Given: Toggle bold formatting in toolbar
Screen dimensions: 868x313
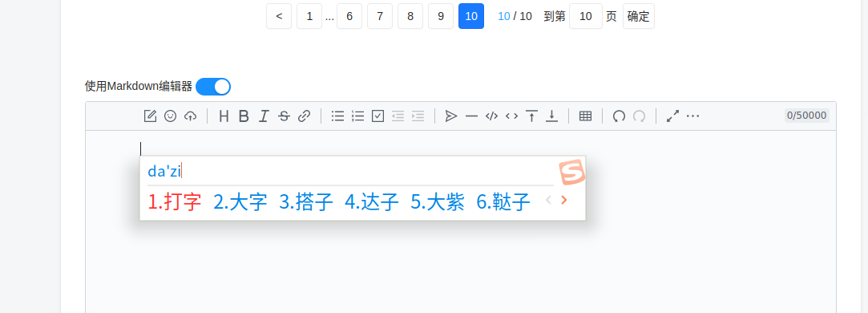Looking at the screenshot, I should tap(244, 116).
